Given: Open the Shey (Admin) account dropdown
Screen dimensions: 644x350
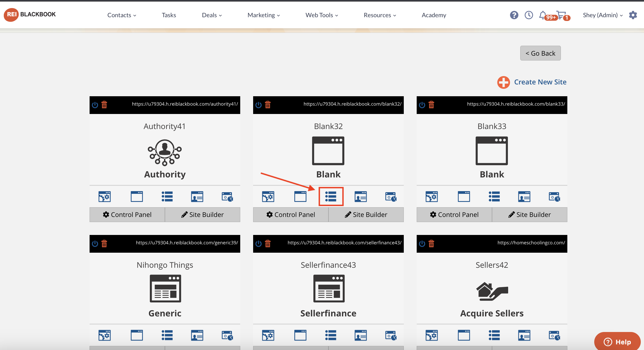Looking at the screenshot, I should click(x=603, y=15).
